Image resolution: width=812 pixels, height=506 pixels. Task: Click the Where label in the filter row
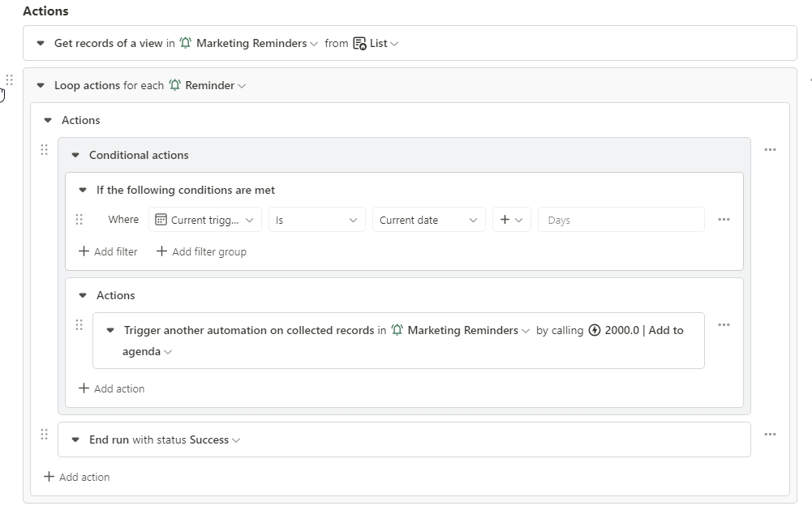[x=123, y=220]
